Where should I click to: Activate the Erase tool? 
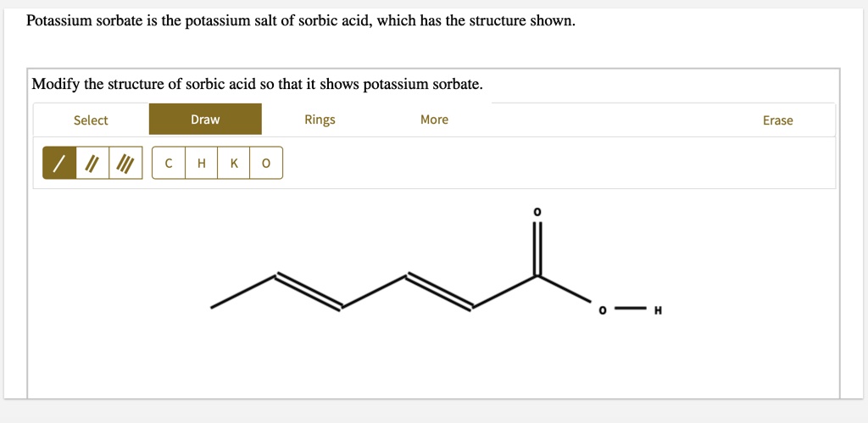[x=778, y=120]
